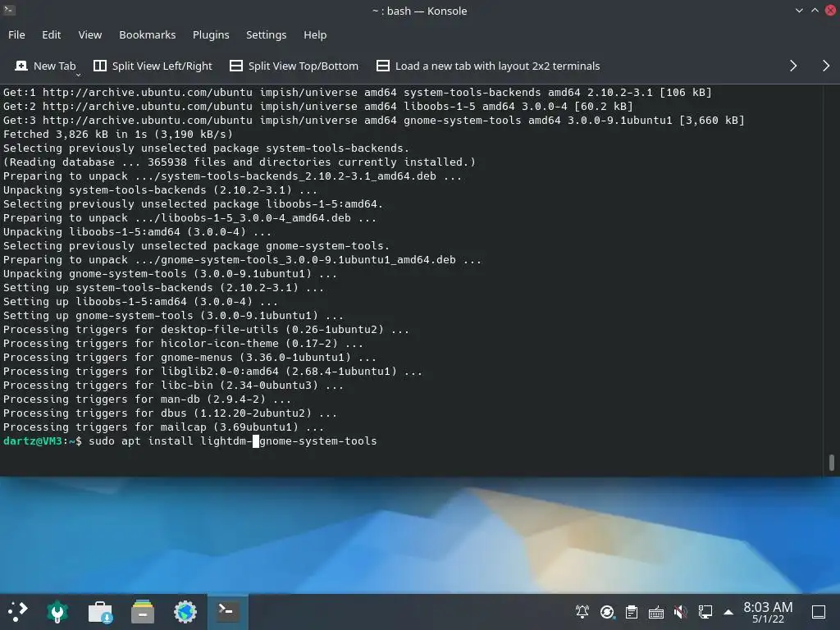
Task: Click Split View Left/Right
Action: [153, 66]
